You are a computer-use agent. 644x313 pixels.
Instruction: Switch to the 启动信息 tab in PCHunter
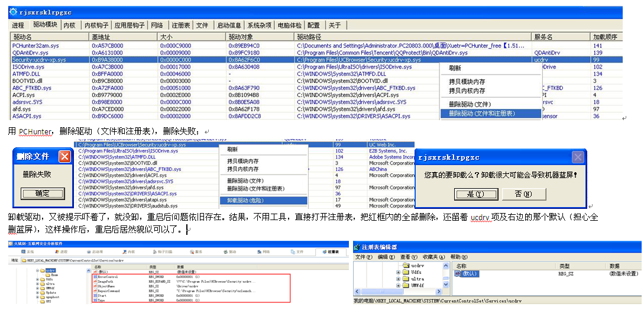click(229, 25)
